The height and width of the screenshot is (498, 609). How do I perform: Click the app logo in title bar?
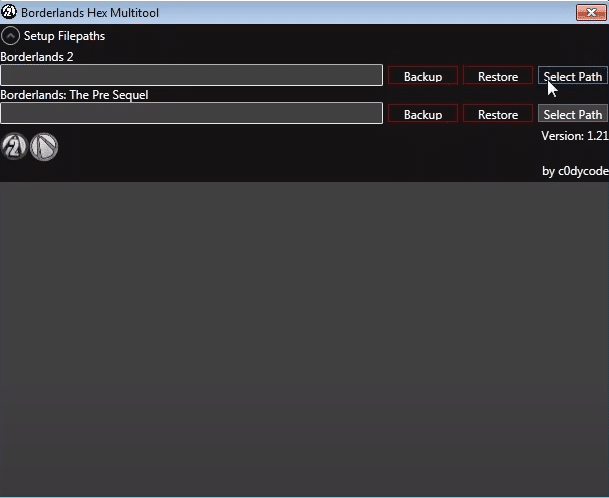[x=9, y=12]
